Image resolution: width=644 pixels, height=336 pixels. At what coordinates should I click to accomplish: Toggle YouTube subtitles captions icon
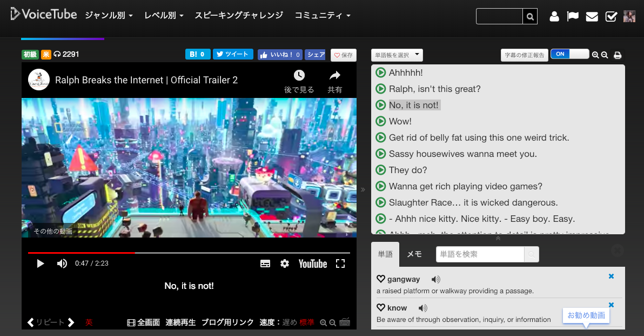point(265,263)
